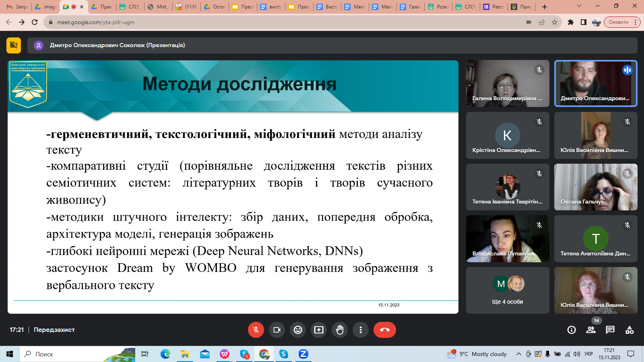Open the 'Ще 4 особи' tile
The image size is (644, 362).
pos(508,290)
